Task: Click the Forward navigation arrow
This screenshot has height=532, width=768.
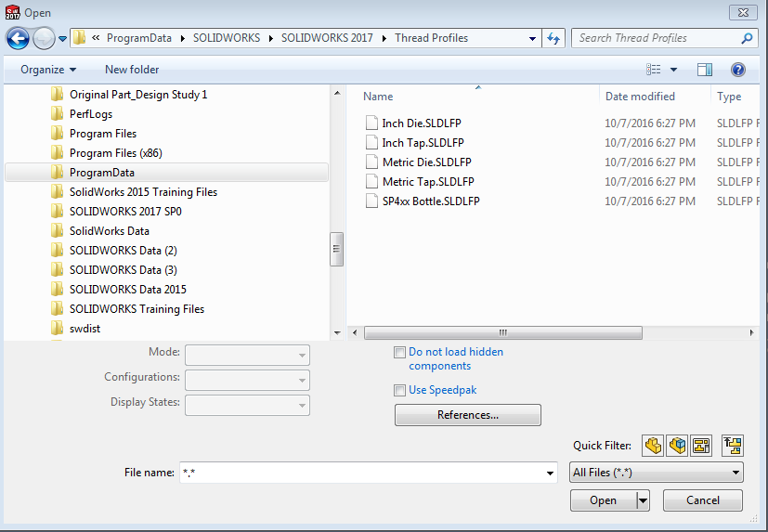Action: point(44,38)
